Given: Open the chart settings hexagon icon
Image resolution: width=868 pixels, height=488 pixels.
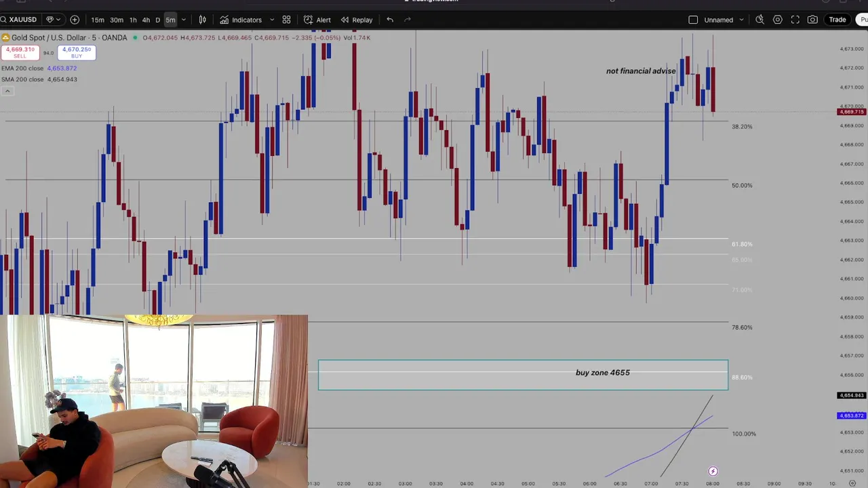Looking at the screenshot, I should (778, 20).
